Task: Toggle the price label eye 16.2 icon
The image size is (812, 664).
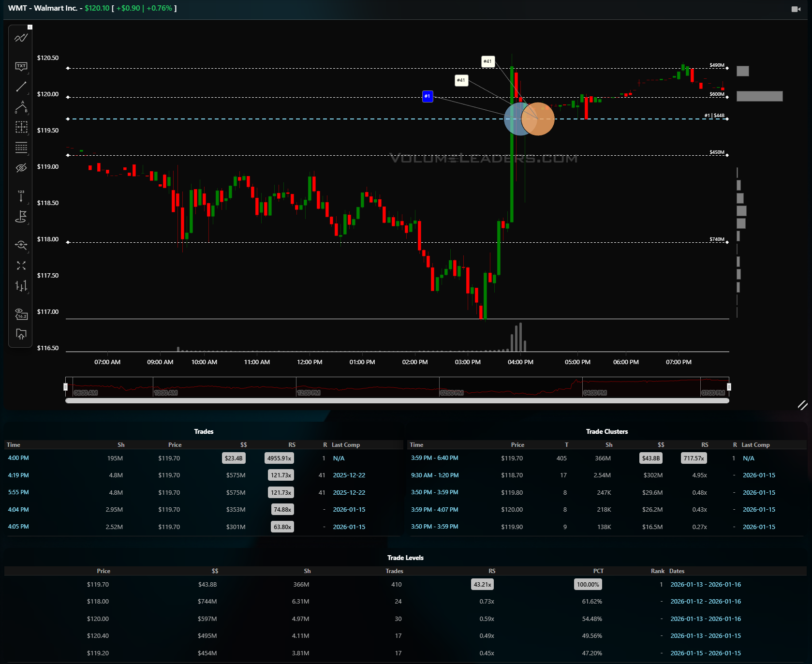Action: (21, 314)
